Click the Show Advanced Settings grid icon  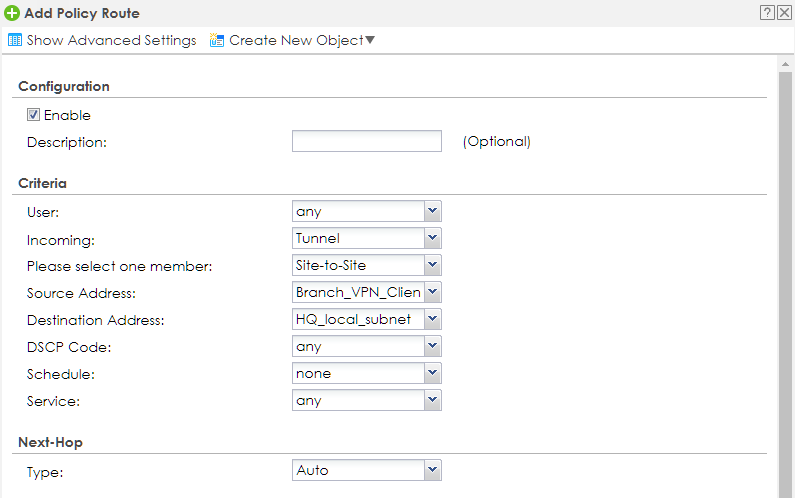(x=14, y=41)
